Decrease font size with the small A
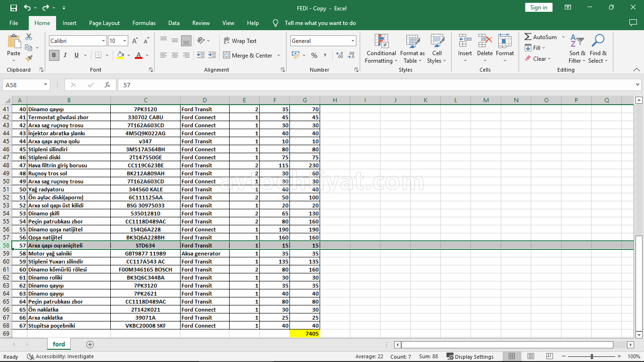Viewport: 644px width, 362px height. click(146, 41)
